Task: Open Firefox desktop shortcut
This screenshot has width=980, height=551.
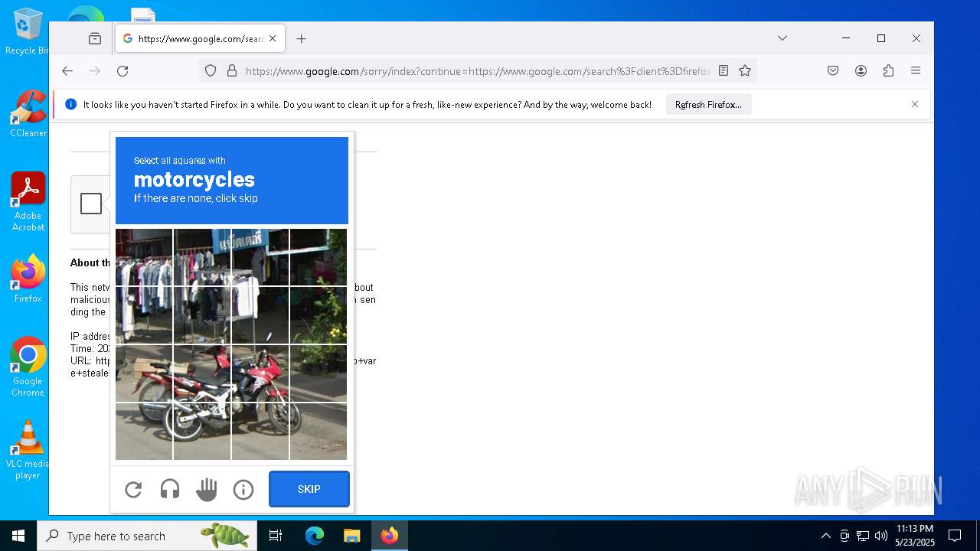Action: pos(28,279)
